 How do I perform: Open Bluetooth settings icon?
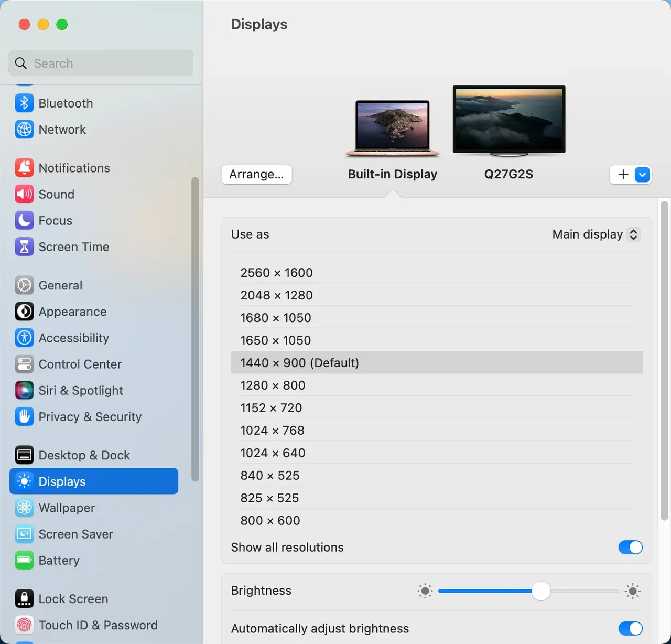tap(24, 103)
